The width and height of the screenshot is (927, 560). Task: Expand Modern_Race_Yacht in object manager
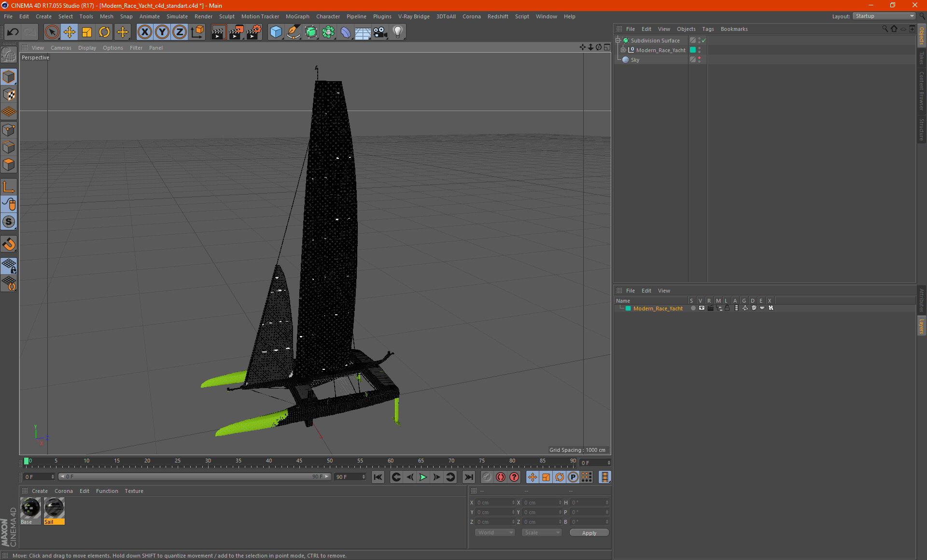click(623, 50)
